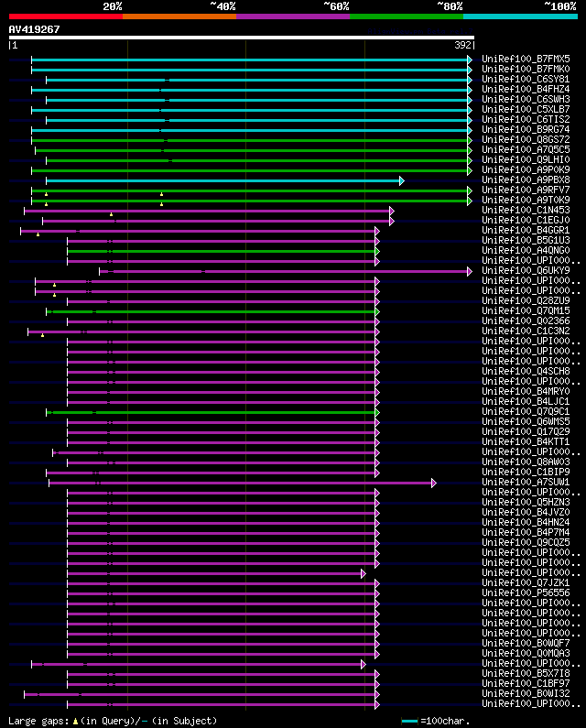Click the UniRef100_A9P0K9 label
Image resolution: width=586 pixels, height=728 pixels.
click(526, 170)
